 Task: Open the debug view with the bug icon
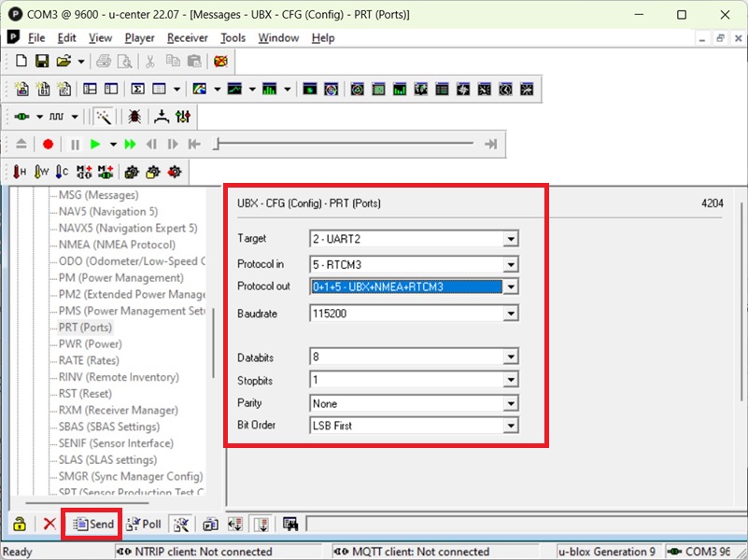click(x=134, y=117)
